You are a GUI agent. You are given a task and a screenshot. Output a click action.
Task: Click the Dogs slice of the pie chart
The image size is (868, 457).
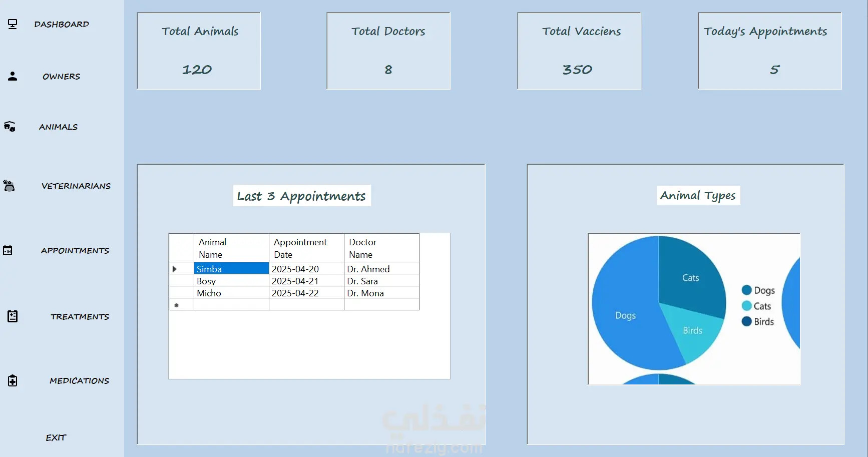(x=626, y=315)
